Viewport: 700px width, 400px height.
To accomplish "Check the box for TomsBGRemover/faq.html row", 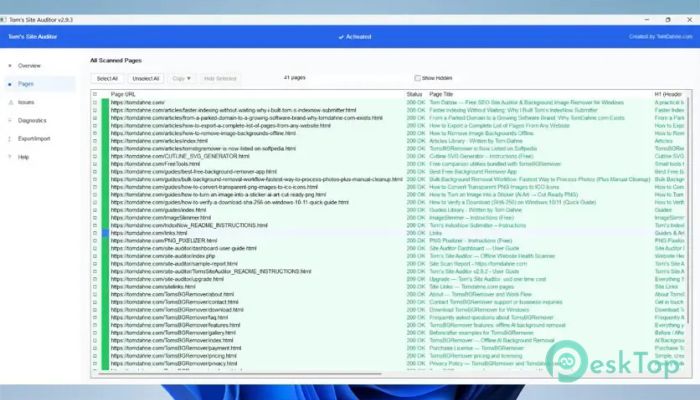I will 95,317.
